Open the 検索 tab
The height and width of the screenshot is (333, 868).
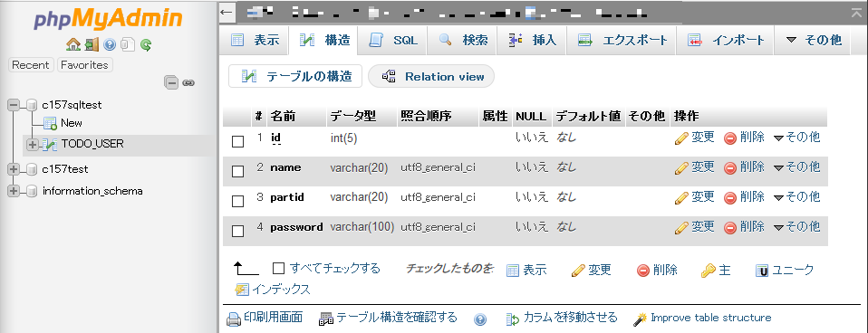(x=463, y=40)
